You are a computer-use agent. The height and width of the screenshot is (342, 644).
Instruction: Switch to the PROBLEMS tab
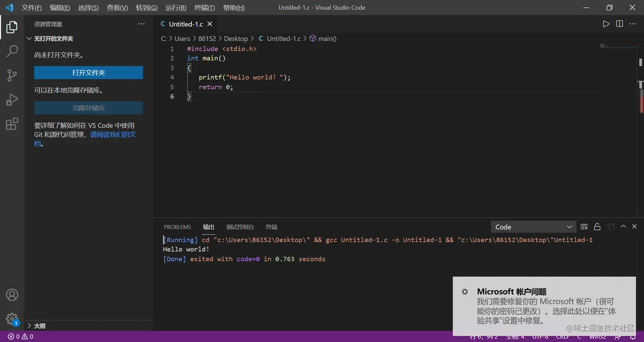coord(177,227)
